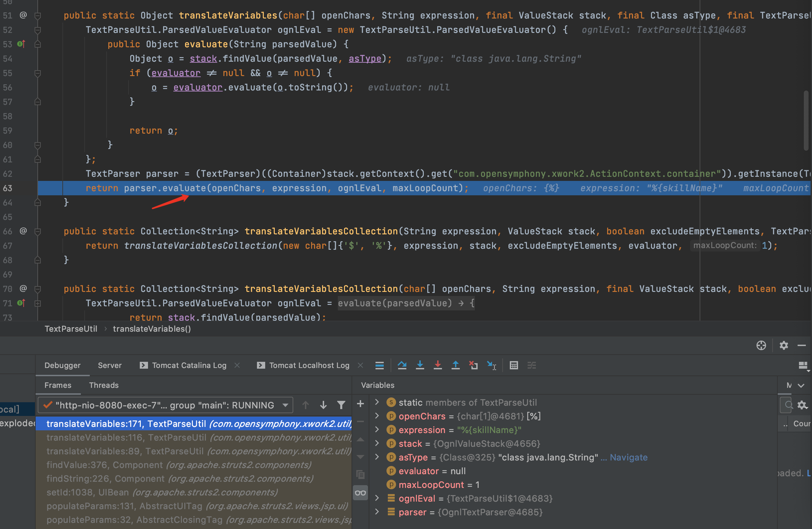Click translateVariables() in the breadcrumb
The height and width of the screenshot is (529, 812).
(x=152, y=329)
